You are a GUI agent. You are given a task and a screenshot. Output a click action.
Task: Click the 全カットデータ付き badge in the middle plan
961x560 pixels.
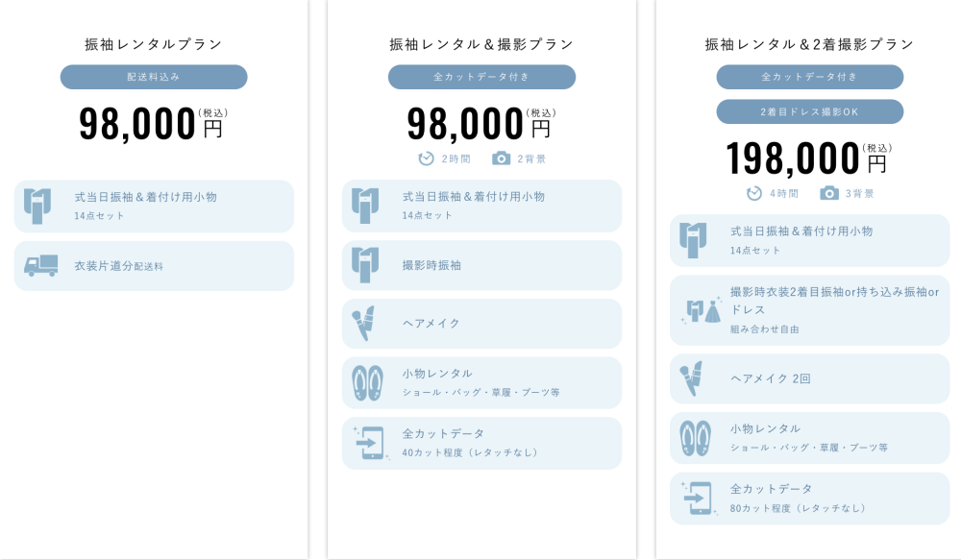click(481, 77)
